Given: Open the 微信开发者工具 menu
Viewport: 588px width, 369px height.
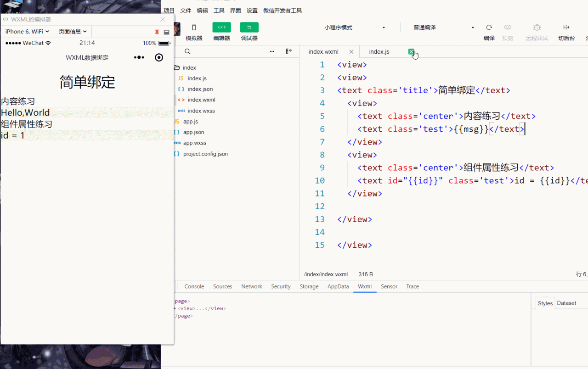Looking at the screenshot, I should pos(283,11).
